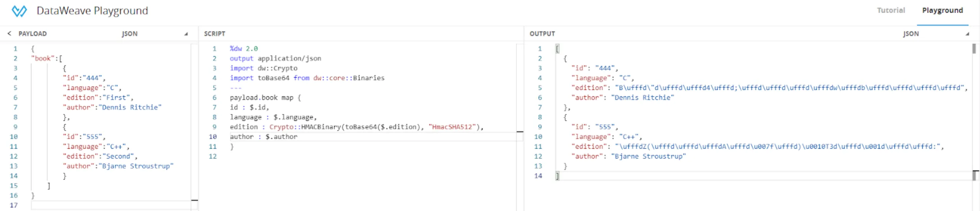Click payload line number 15
The image size is (980, 211).
pyautogui.click(x=13, y=186)
